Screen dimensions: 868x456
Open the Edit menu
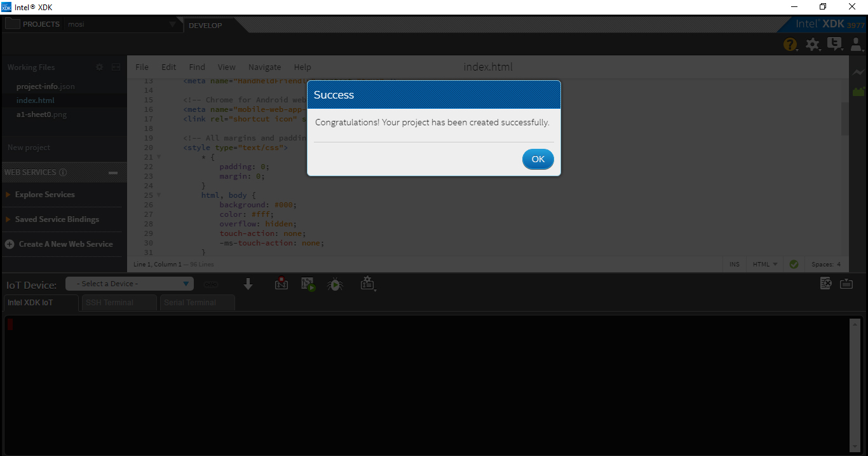(168, 67)
